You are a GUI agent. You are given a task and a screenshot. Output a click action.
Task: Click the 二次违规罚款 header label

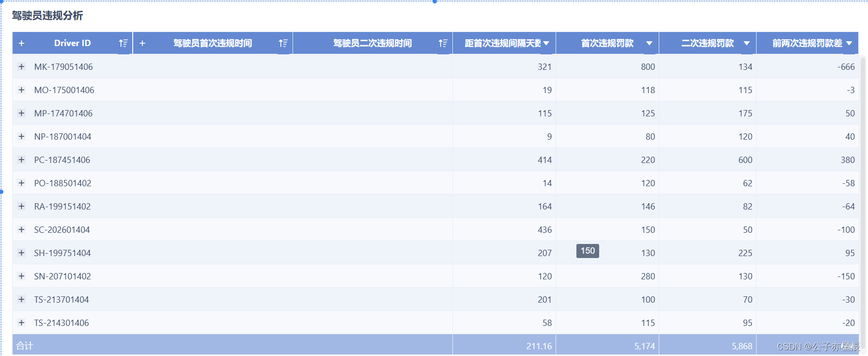[x=708, y=43]
